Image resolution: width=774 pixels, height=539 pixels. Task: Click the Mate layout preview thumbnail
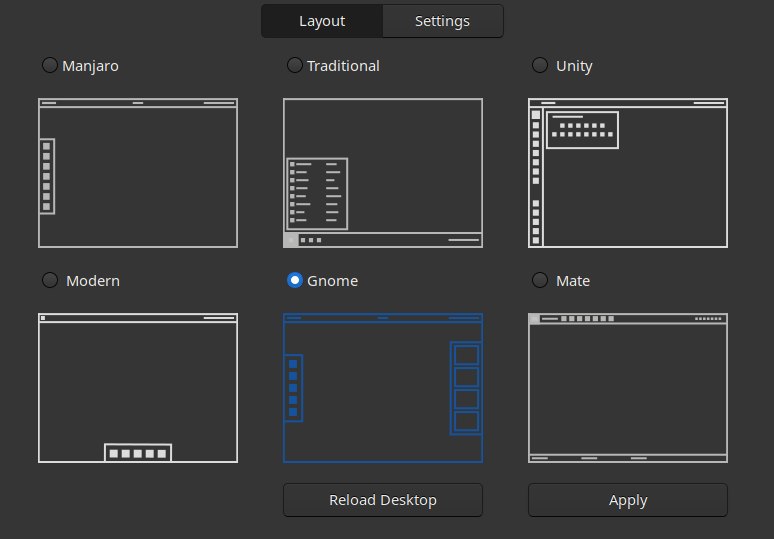(628, 388)
